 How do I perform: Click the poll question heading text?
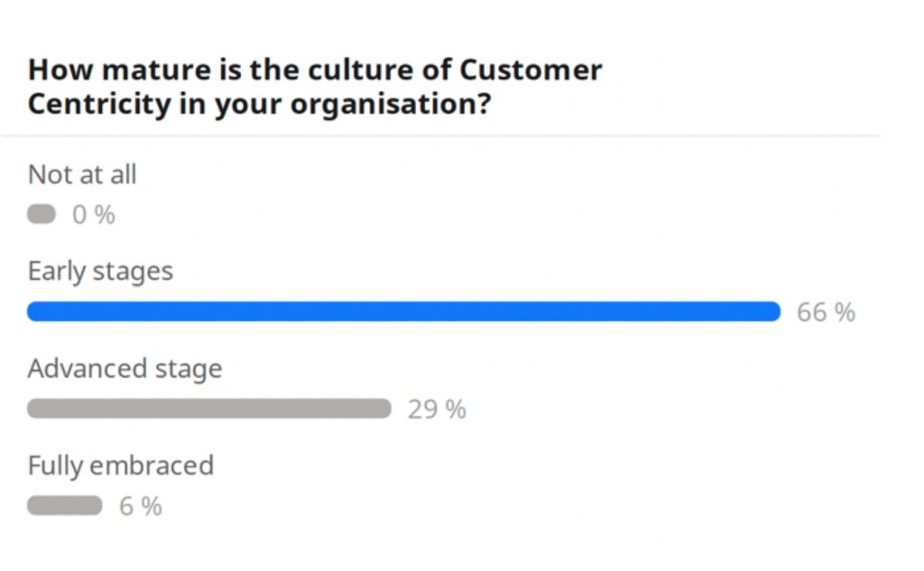[315, 87]
